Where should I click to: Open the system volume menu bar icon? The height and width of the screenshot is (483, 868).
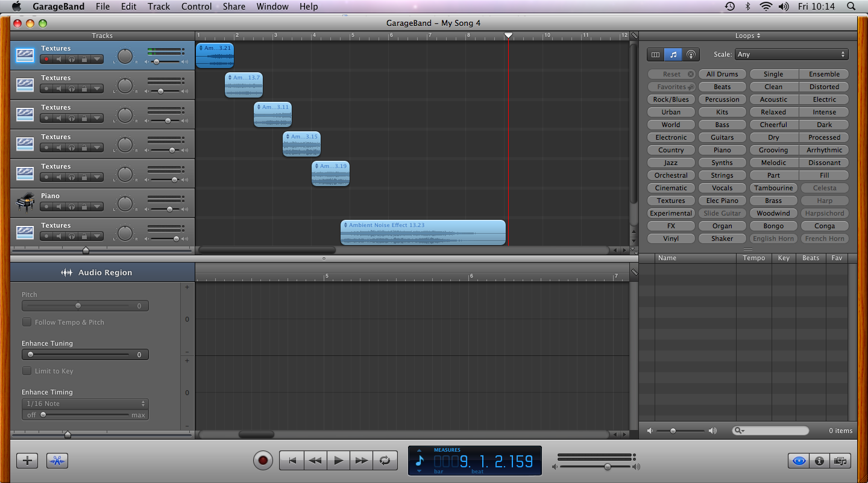[x=784, y=7]
